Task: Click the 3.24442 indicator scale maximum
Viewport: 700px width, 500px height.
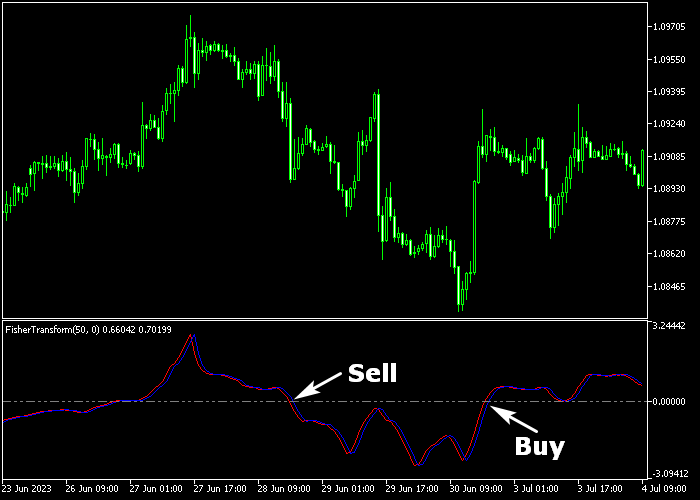Action: tap(669, 326)
